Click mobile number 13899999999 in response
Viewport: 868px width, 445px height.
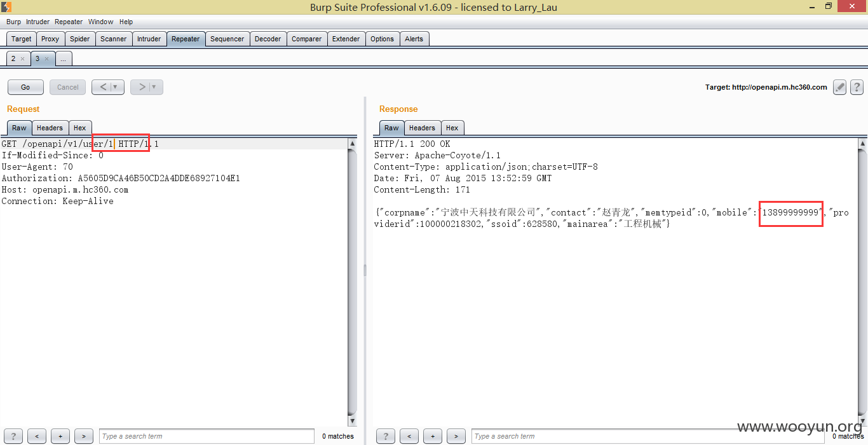pos(790,212)
